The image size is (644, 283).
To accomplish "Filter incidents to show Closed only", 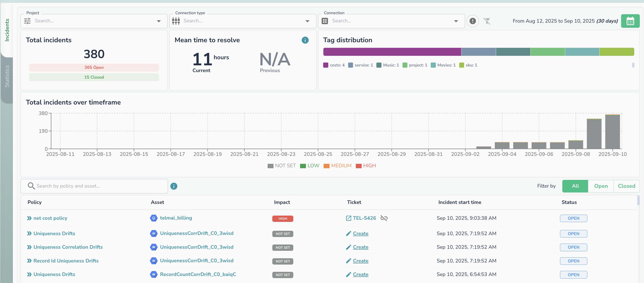I will coord(626,186).
